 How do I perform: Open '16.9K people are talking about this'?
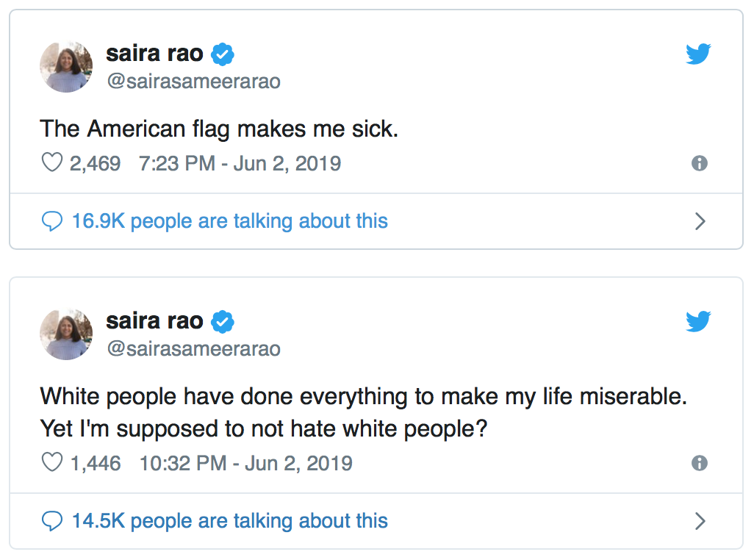tap(230, 222)
